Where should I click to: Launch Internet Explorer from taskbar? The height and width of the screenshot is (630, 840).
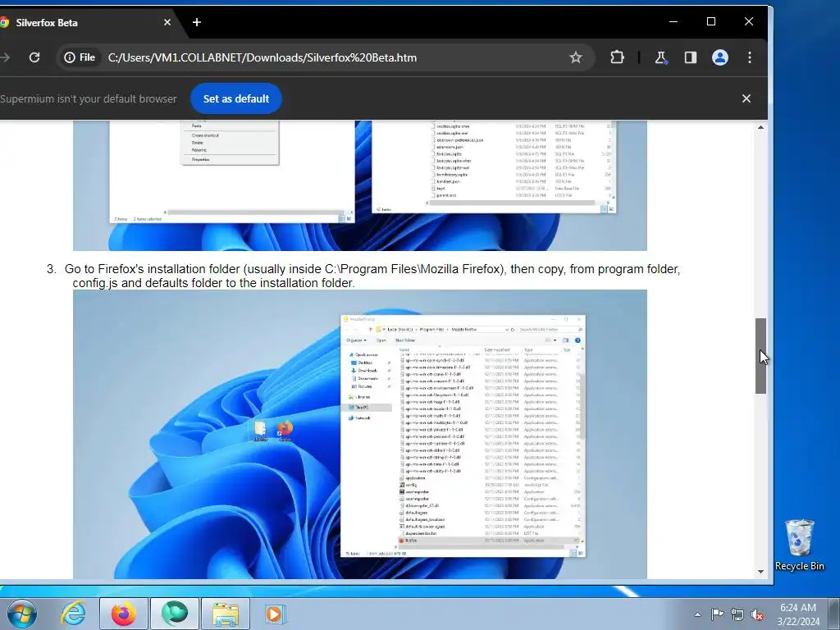[x=73, y=614]
